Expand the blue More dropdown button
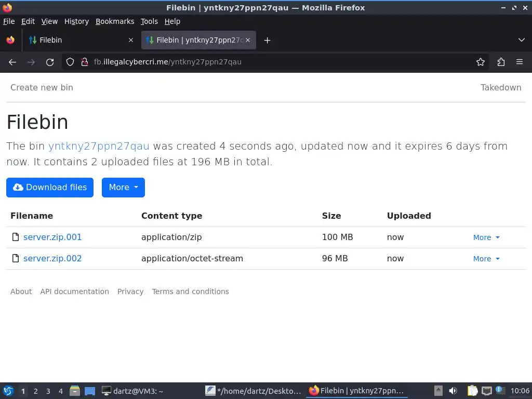This screenshot has width=532, height=399. [x=123, y=187]
